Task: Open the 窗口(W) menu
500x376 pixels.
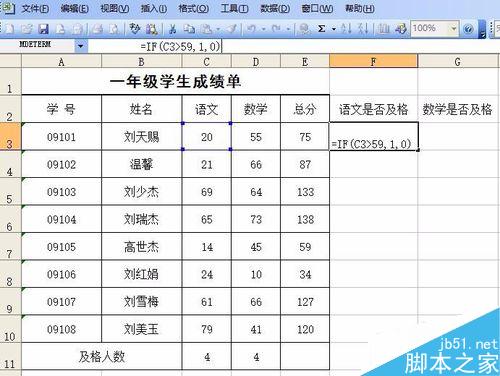Action: tap(317, 8)
